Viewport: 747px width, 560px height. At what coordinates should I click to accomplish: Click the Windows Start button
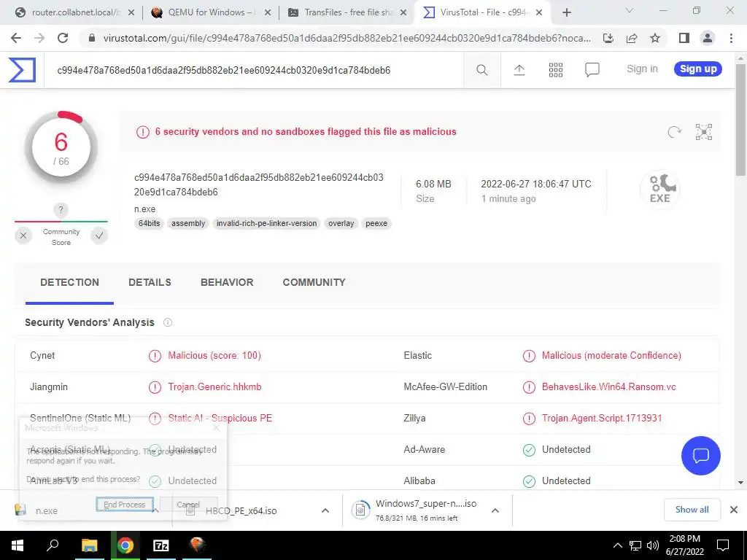(17, 545)
